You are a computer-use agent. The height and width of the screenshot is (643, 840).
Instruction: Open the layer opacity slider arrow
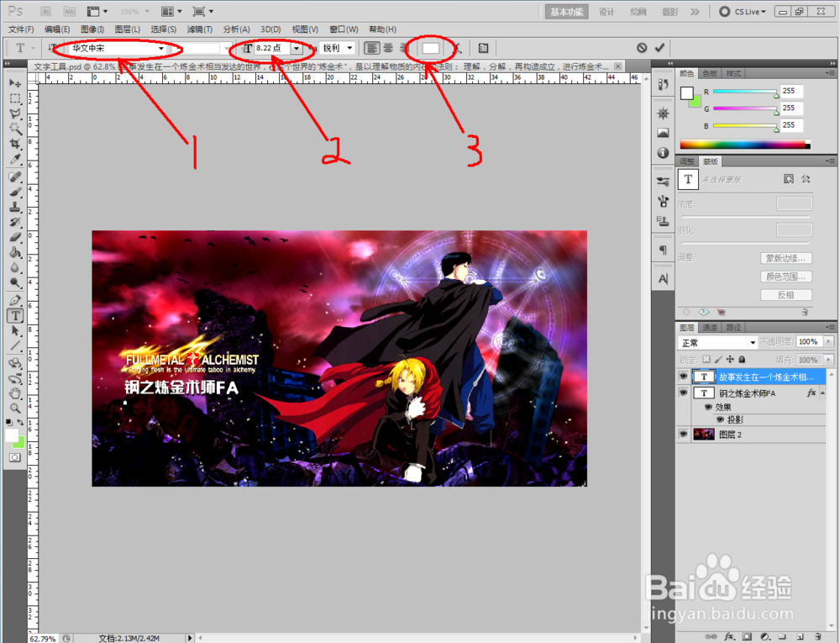click(x=828, y=342)
